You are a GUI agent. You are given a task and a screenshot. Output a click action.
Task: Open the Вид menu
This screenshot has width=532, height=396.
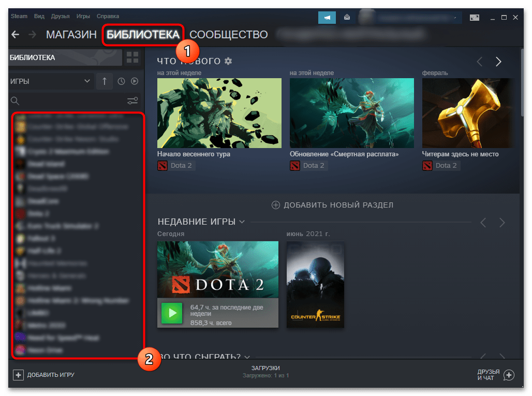tap(39, 16)
